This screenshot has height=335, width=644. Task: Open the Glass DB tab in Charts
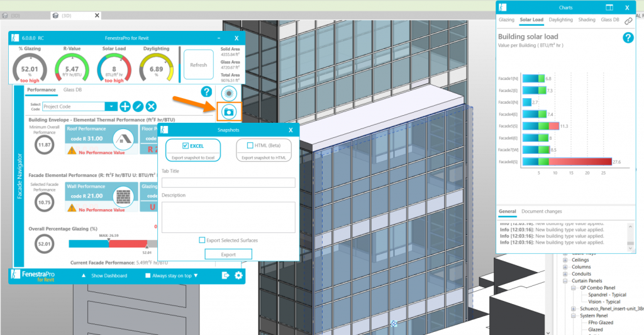(610, 20)
